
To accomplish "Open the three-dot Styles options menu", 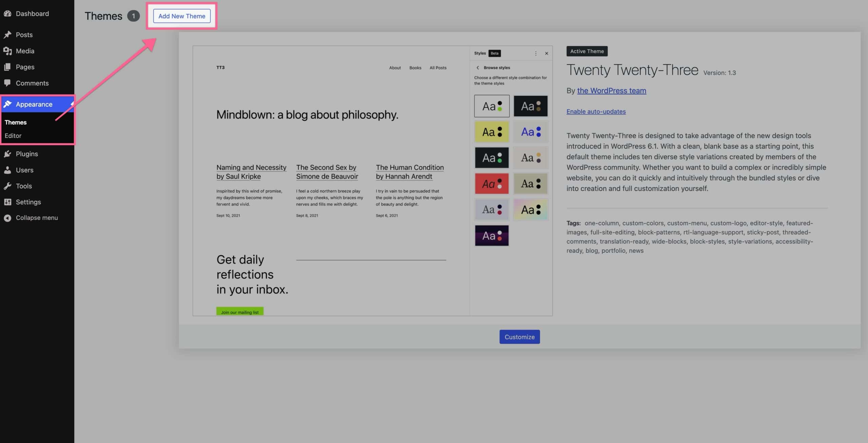I will pyautogui.click(x=536, y=54).
